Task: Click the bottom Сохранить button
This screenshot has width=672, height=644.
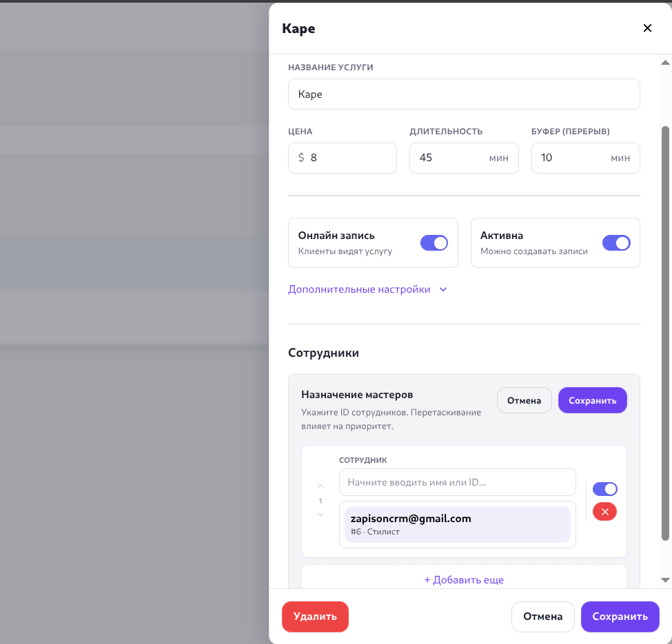Action: point(620,616)
